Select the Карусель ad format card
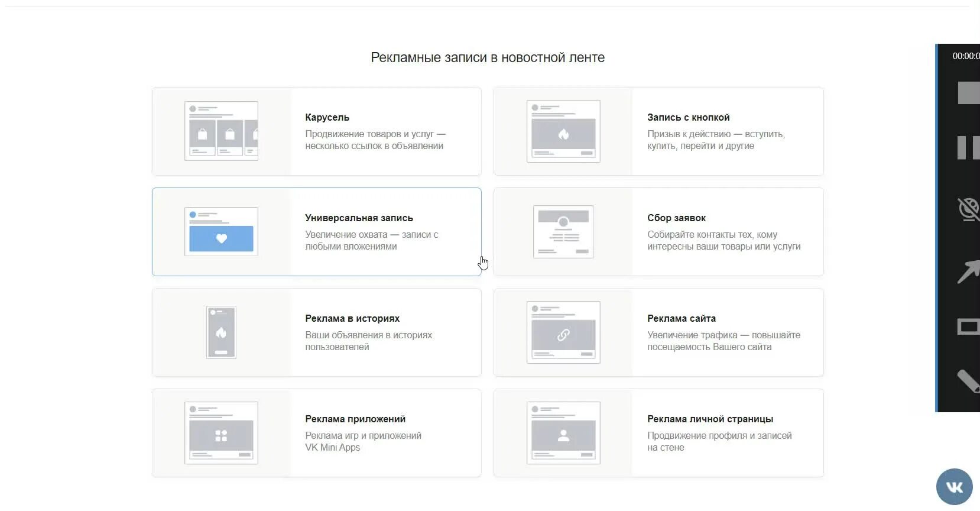 317,131
